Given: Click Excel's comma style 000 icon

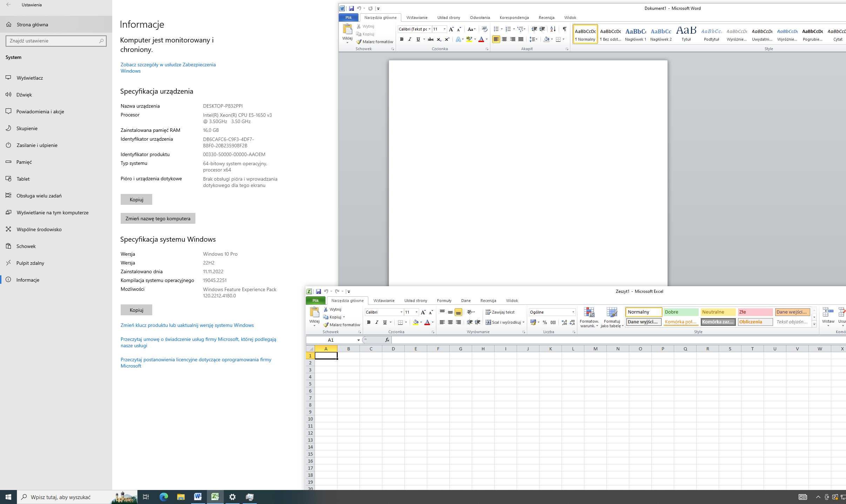Looking at the screenshot, I should pos(553,322).
